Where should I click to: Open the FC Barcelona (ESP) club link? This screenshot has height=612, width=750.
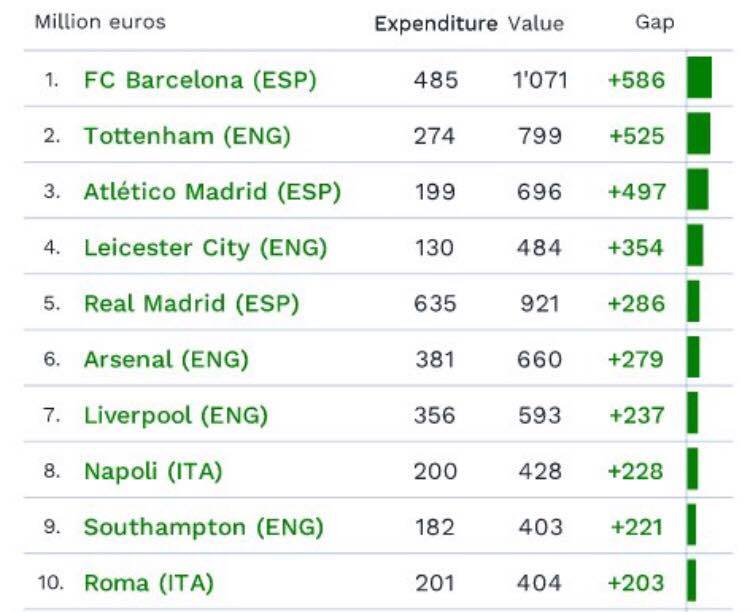[x=200, y=80]
